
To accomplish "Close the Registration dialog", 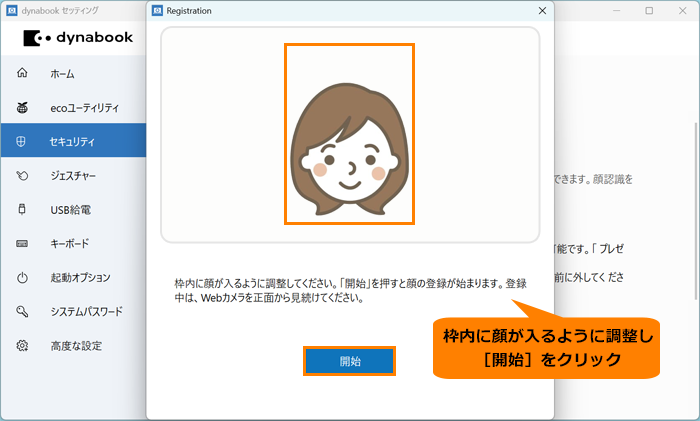I will [542, 11].
